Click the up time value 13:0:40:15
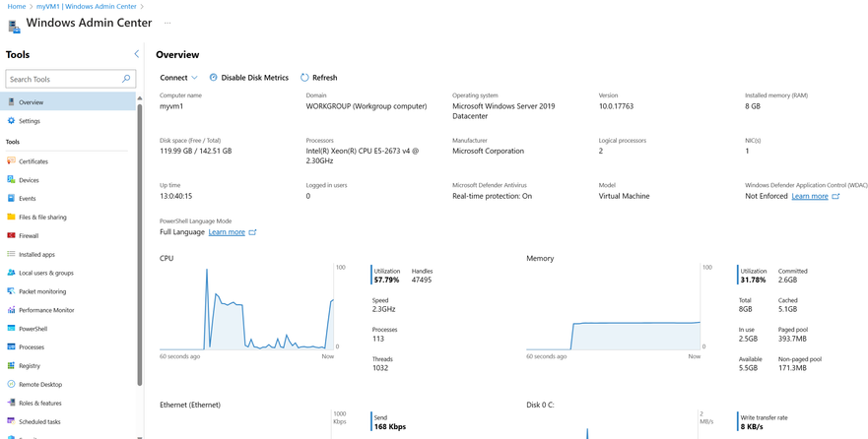 point(176,196)
